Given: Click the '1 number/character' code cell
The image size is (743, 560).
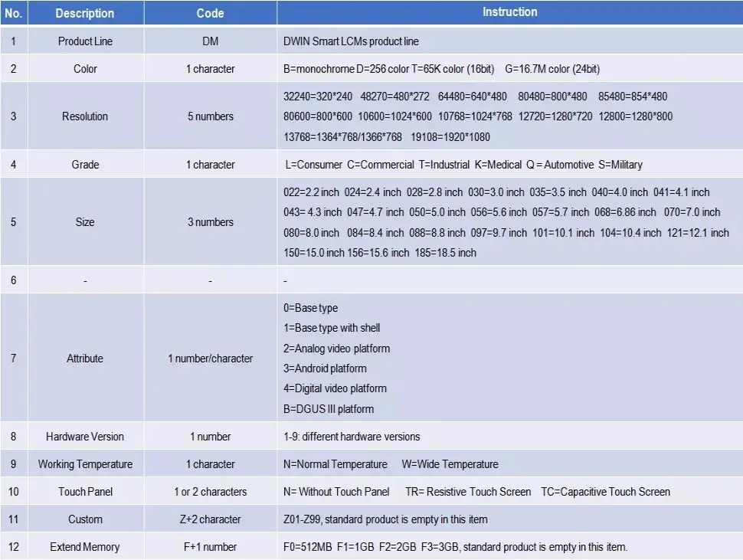Looking at the screenshot, I should (211, 359).
